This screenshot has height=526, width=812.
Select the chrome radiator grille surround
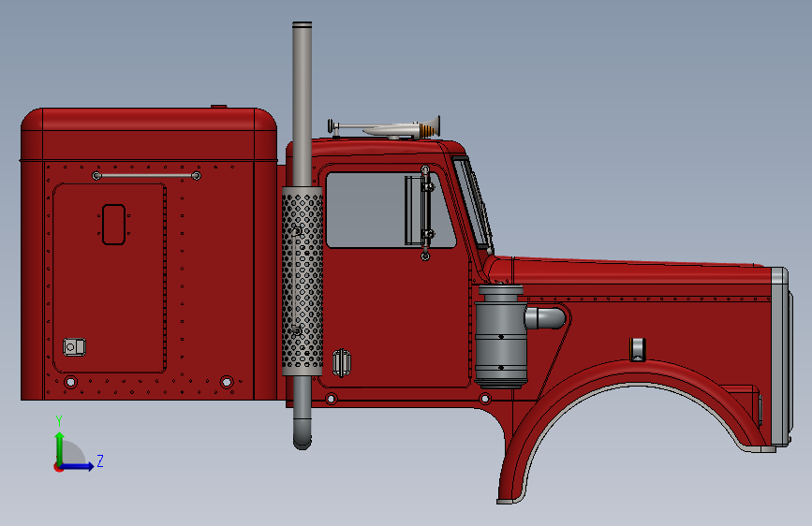pyautogui.click(x=781, y=358)
